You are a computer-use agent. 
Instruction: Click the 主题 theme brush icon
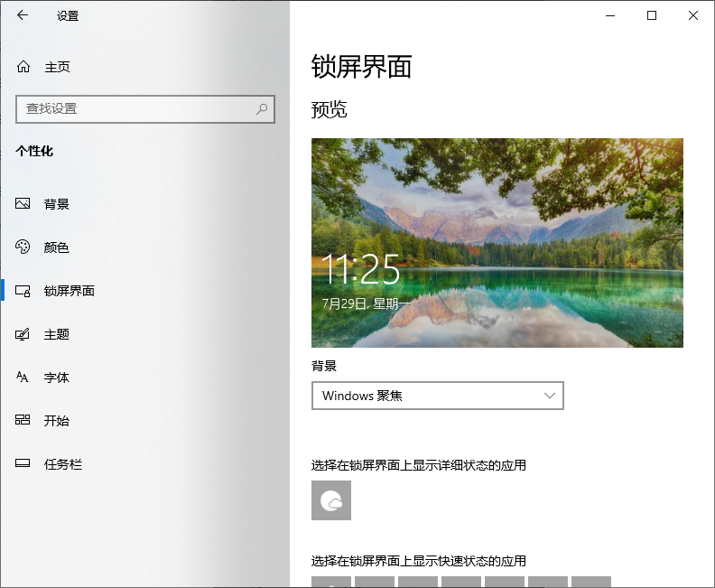point(23,334)
